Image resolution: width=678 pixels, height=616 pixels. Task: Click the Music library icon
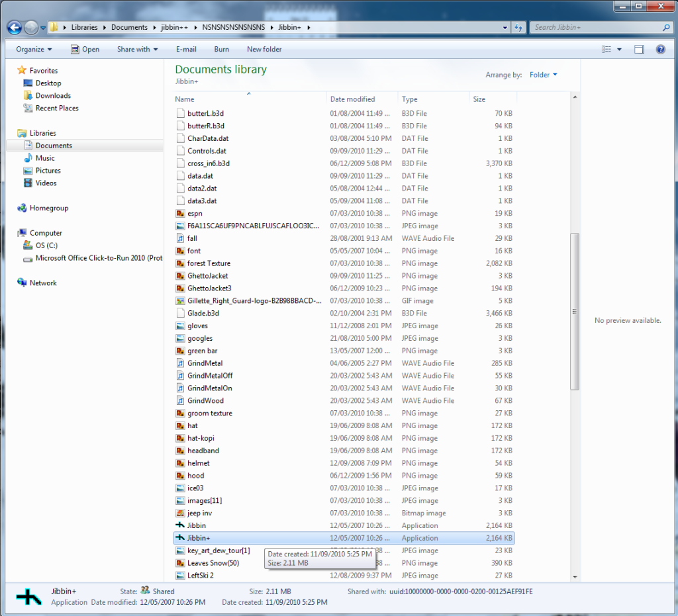click(28, 158)
